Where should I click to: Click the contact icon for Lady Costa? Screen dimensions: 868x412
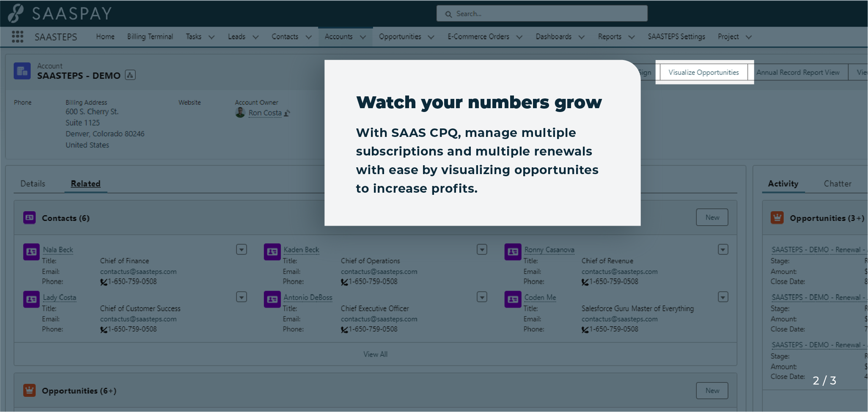coord(31,300)
